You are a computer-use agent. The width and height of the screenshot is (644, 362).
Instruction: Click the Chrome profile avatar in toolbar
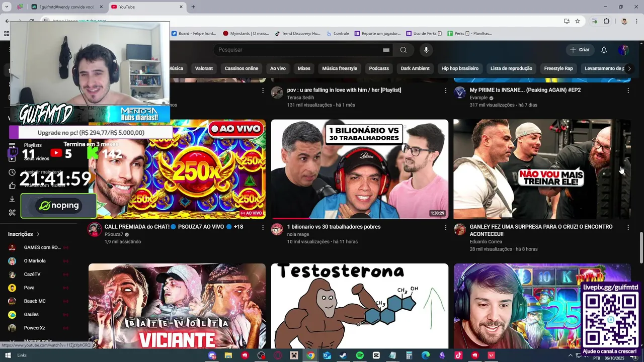click(624, 21)
